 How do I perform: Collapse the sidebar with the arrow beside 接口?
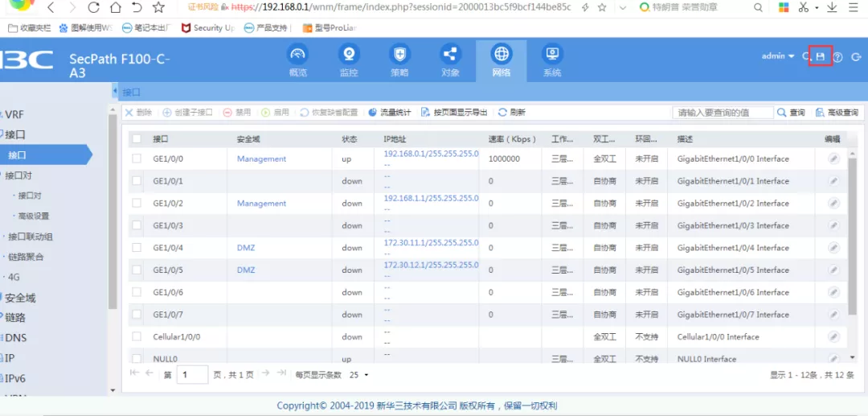(x=115, y=91)
